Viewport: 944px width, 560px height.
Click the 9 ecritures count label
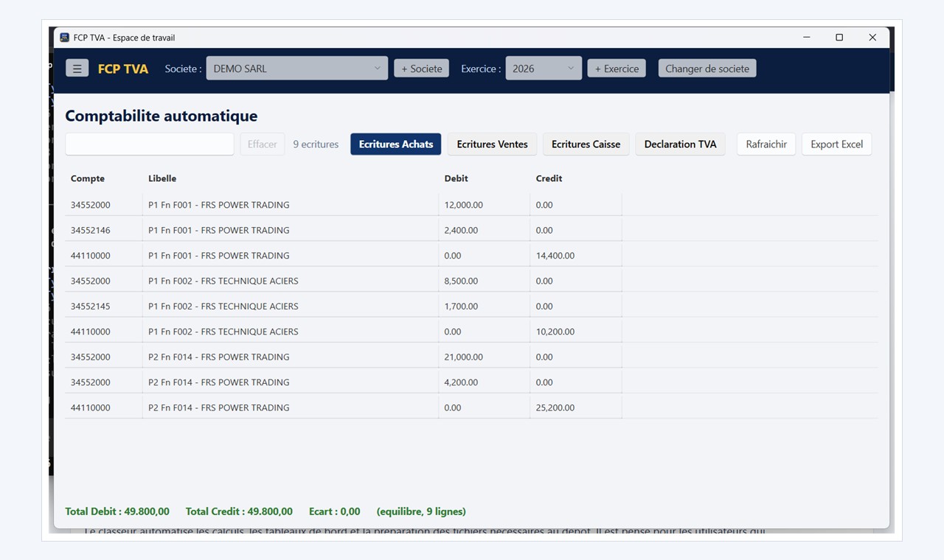[x=316, y=144]
